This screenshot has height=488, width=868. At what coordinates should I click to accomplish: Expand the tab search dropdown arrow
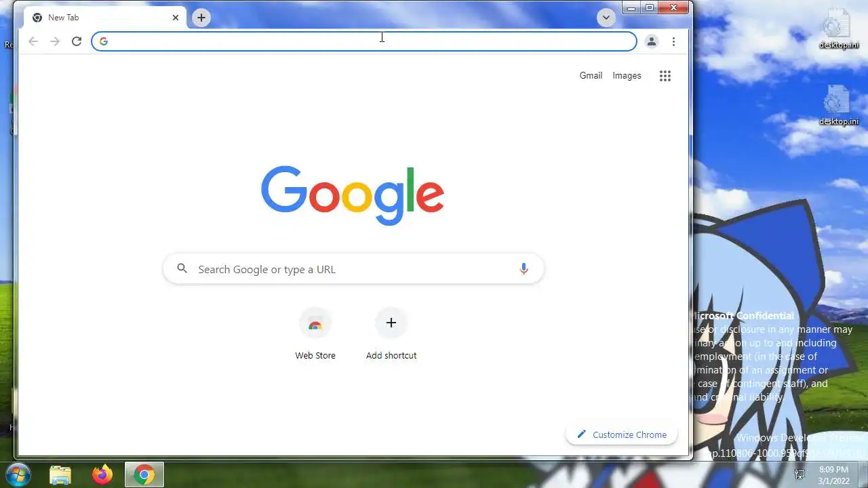[x=606, y=18]
